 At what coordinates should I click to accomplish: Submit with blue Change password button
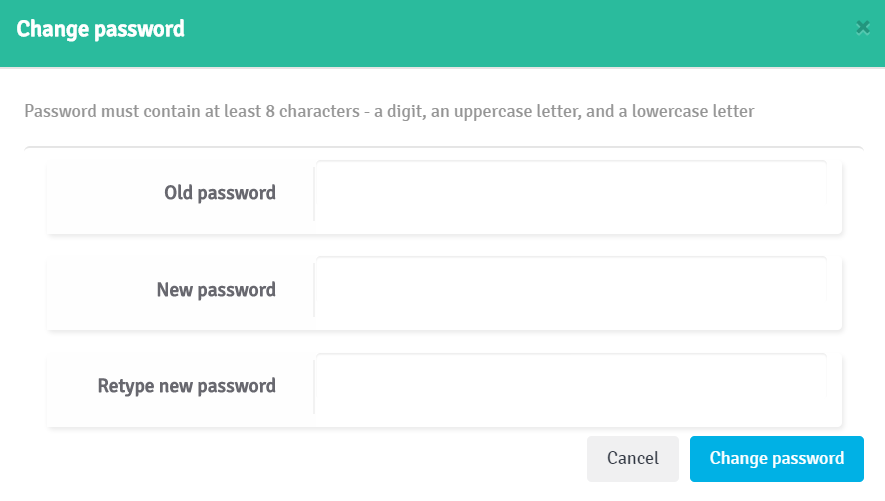(777, 459)
